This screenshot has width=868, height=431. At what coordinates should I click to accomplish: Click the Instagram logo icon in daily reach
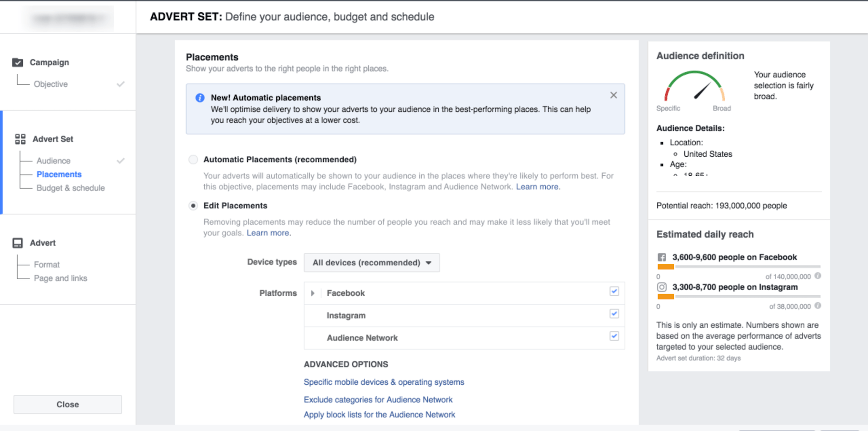(x=661, y=287)
